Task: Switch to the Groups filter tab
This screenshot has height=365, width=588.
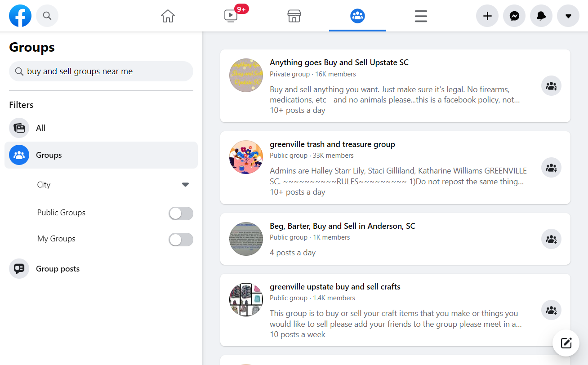Action: (49, 155)
